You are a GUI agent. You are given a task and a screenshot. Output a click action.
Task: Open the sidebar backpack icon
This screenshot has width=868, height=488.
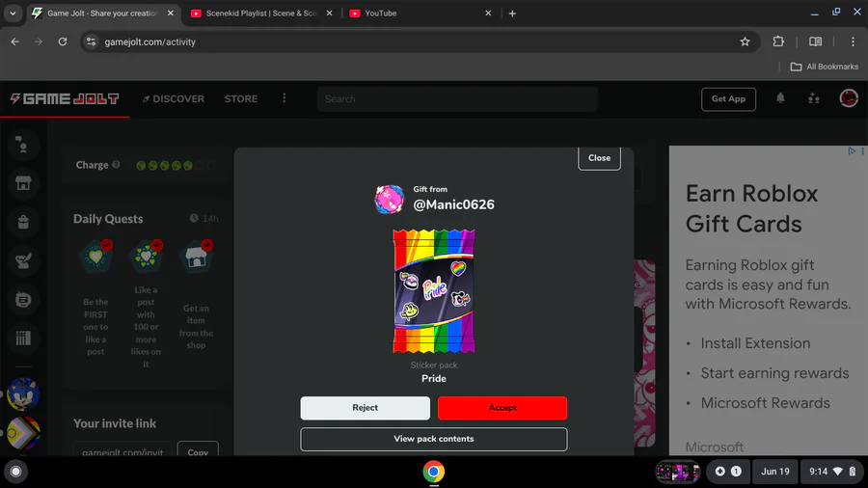pos(23,222)
